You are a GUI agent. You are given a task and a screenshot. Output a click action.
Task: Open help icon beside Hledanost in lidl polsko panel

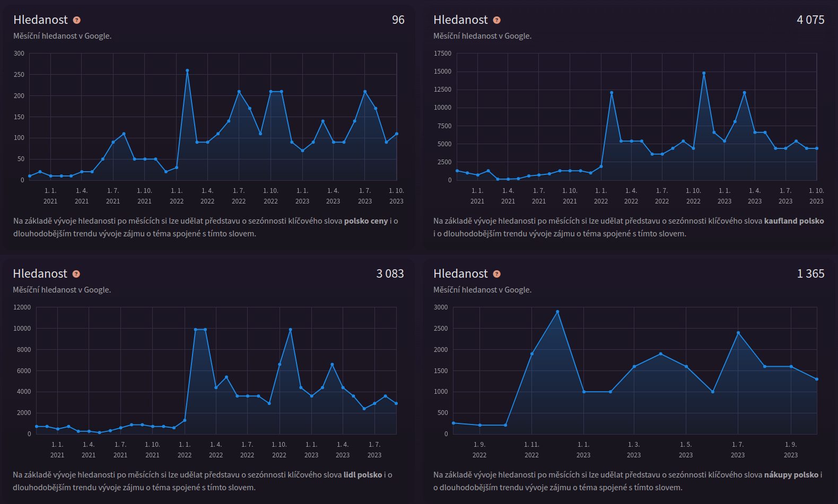pos(76,274)
